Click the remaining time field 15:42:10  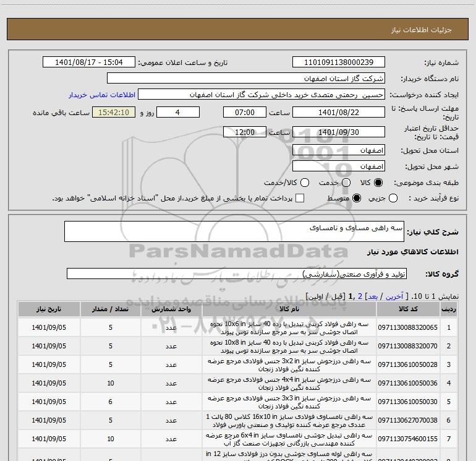(114, 112)
